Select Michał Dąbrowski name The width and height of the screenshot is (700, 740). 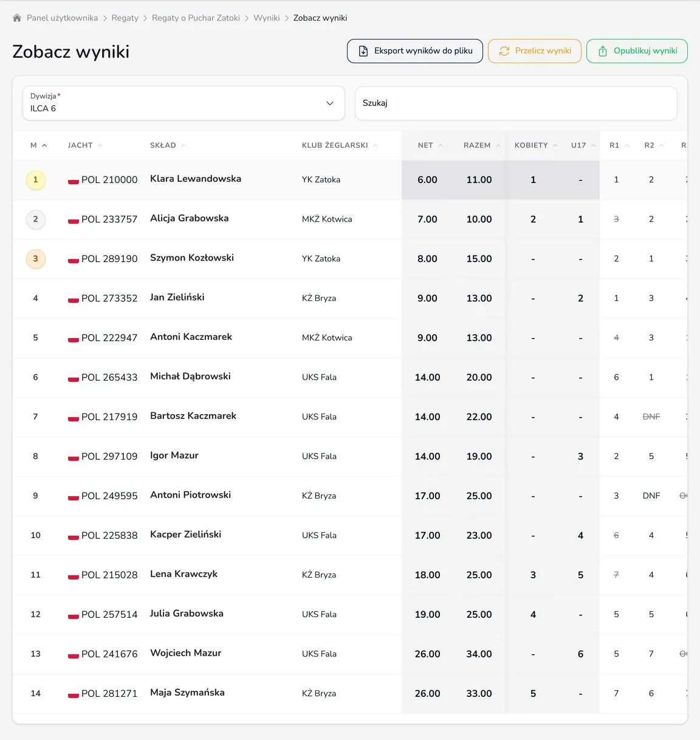190,376
